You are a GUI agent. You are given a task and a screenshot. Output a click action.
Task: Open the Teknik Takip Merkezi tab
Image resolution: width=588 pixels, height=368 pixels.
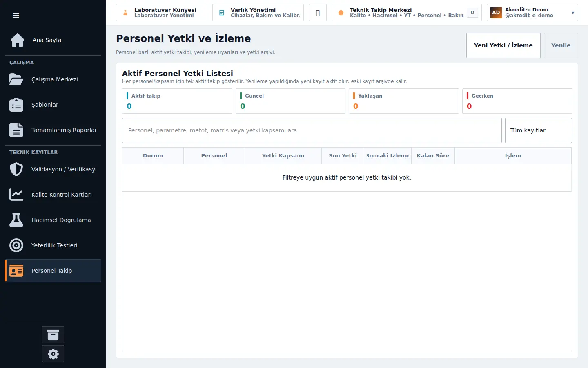[407, 13]
